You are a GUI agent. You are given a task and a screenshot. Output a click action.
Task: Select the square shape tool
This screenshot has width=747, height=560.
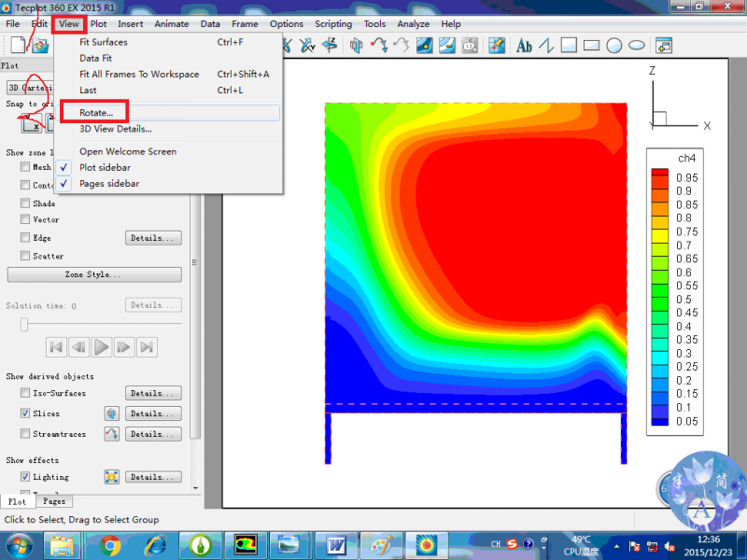(x=569, y=46)
